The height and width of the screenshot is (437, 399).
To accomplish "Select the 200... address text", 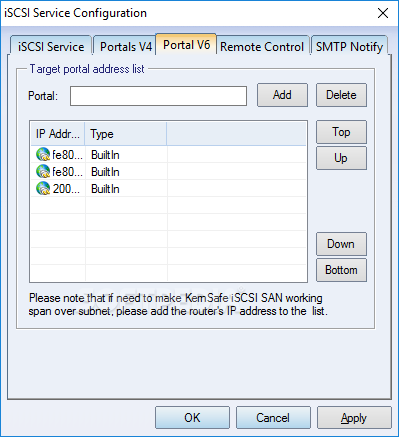I will pos(66,189).
